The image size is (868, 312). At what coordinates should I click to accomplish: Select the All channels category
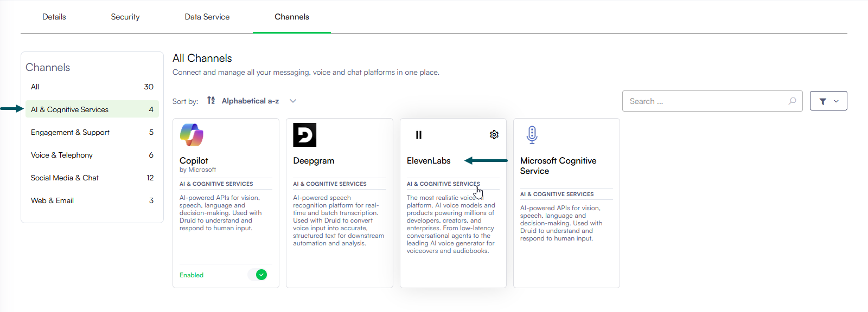point(35,87)
